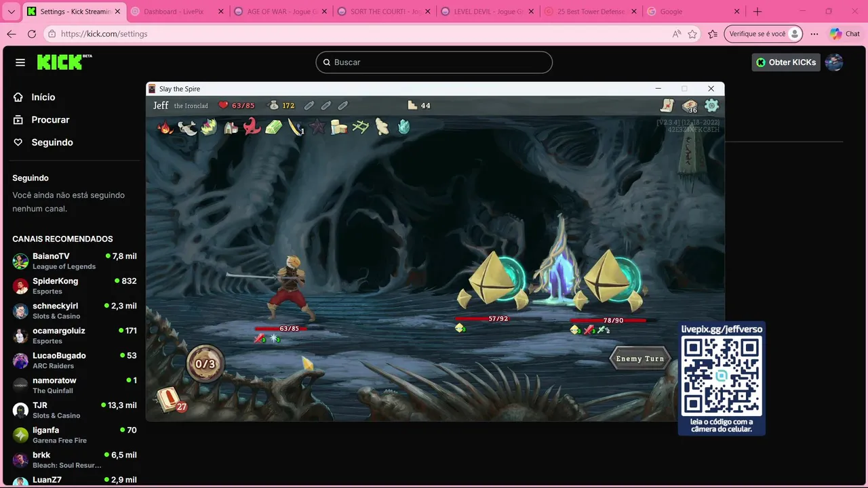Open Procurar in sidebar

pyautogui.click(x=50, y=119)
